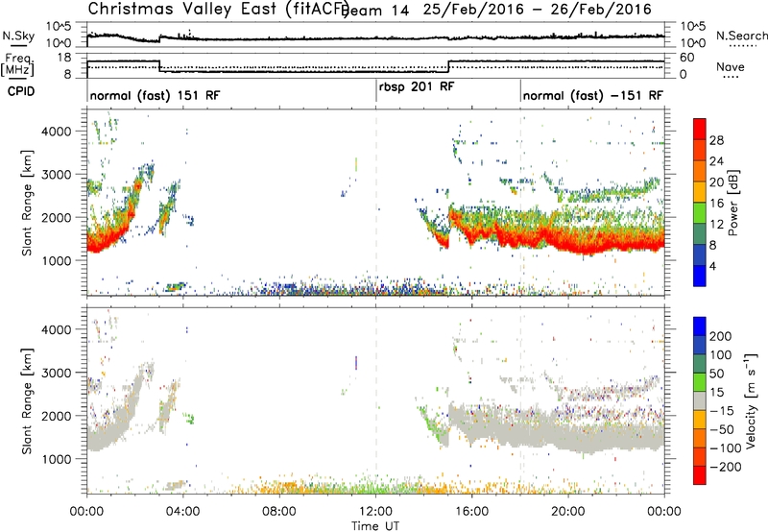Click the 'normal (fast) -151 RF' CPID label
The width and height of the screenshot is (768, 532).
pyautogui.click(x=593, y=95)
